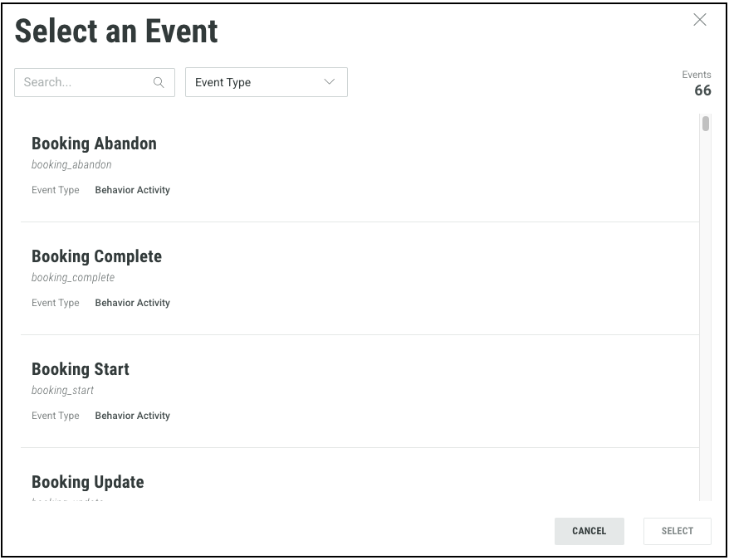Image resolution: width=729 pixels, height=560 pixels.
Task: Click the booking_start identifier text
Action: (x=62, y=390)
